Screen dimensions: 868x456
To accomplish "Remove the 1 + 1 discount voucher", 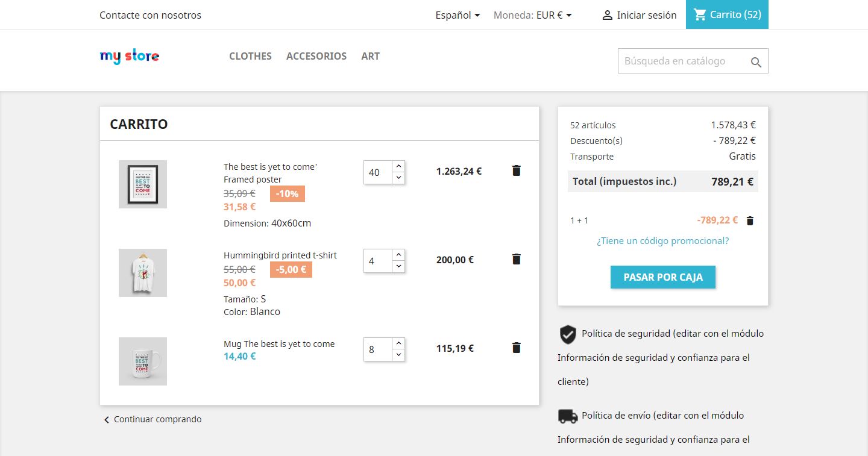I will (750, 221).
